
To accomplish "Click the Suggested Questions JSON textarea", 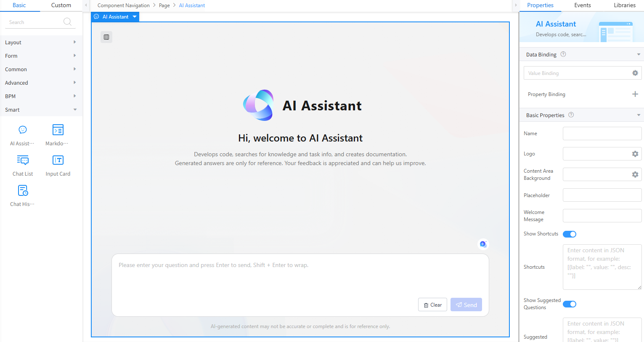I will click(602, 330).
